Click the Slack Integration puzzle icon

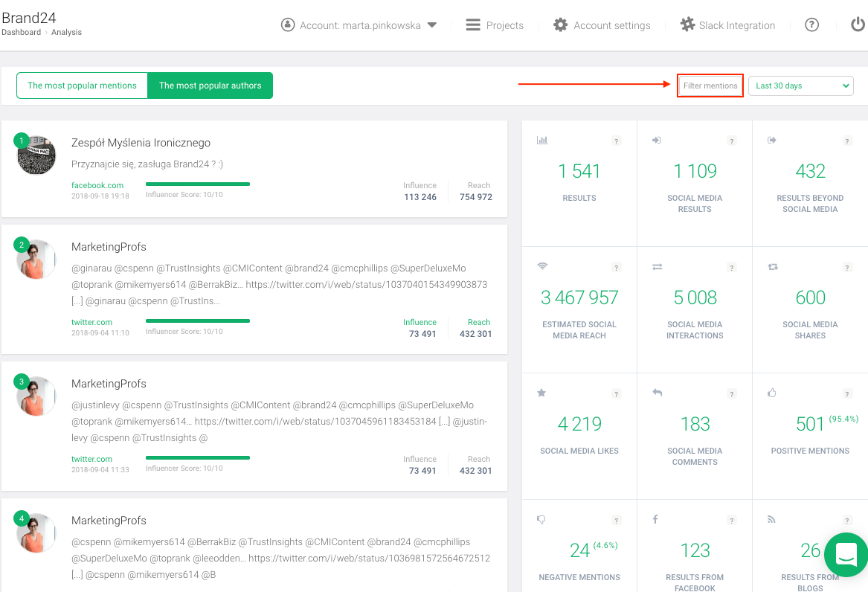tap(687, 25)
